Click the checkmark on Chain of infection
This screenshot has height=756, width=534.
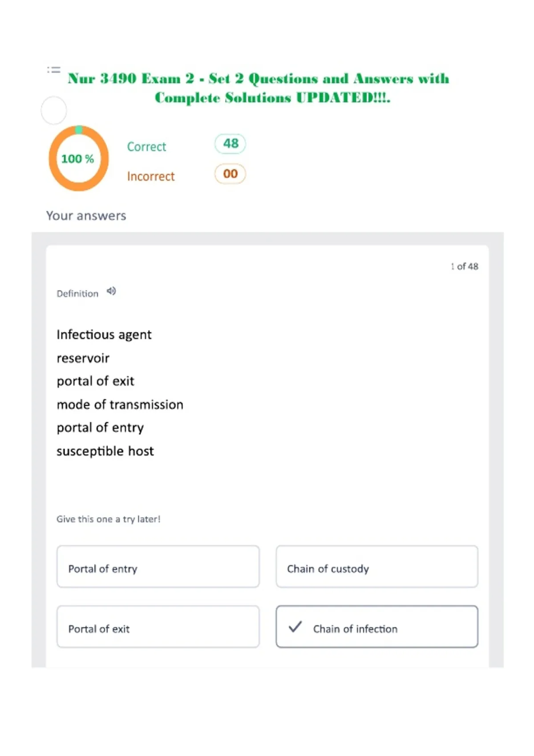[x=295, y=627]
